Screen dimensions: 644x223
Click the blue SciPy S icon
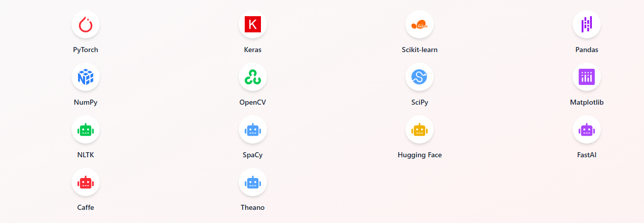pos(420,77)
